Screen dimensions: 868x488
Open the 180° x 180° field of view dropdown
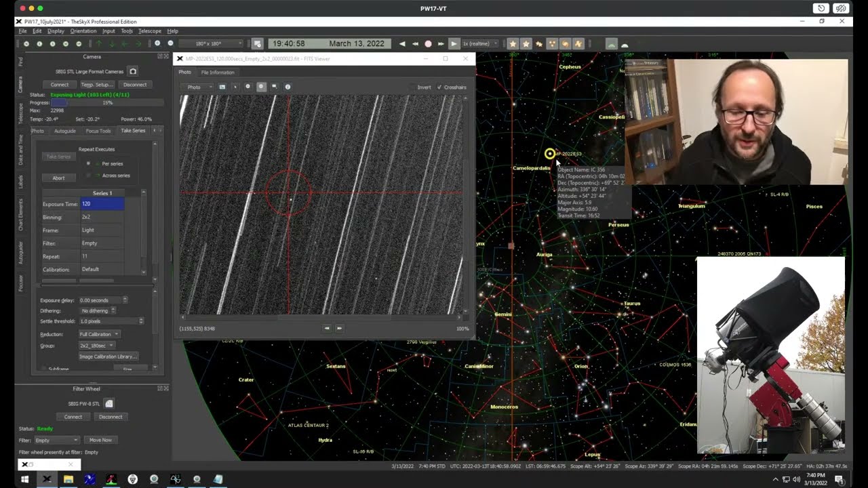210,43
